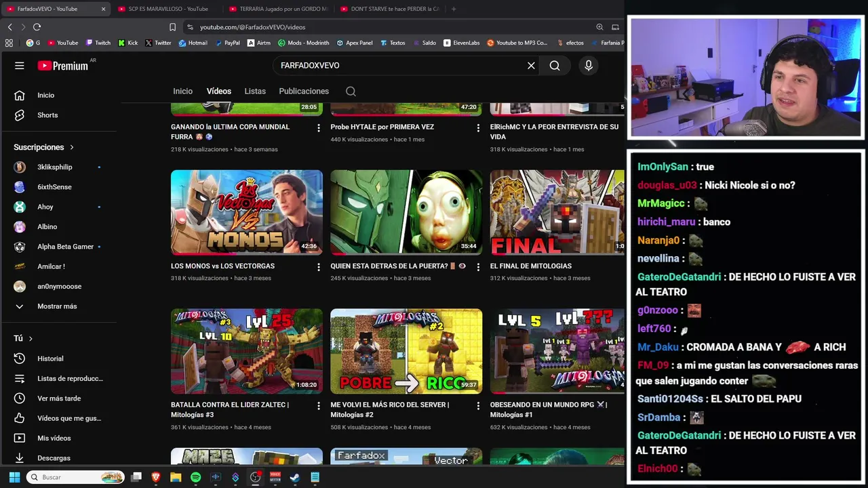Switch to SCP ES MARAVILLOSO browser tab

pyautogui.click(x=167, y=9)
